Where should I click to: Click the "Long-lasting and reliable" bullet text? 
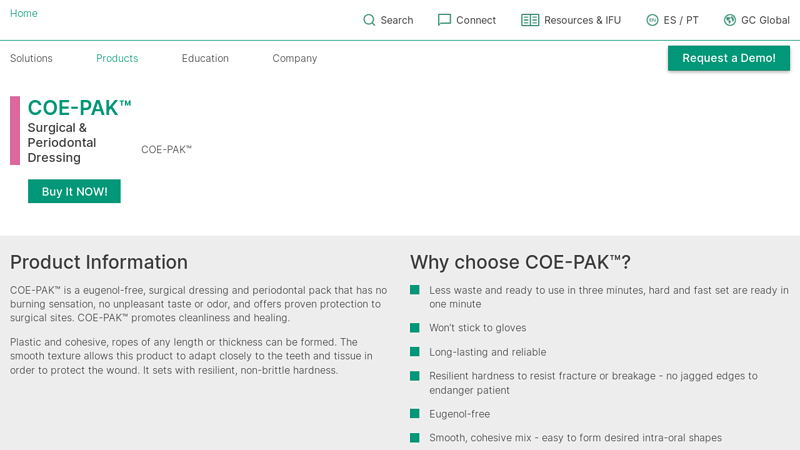click(487, 352)
